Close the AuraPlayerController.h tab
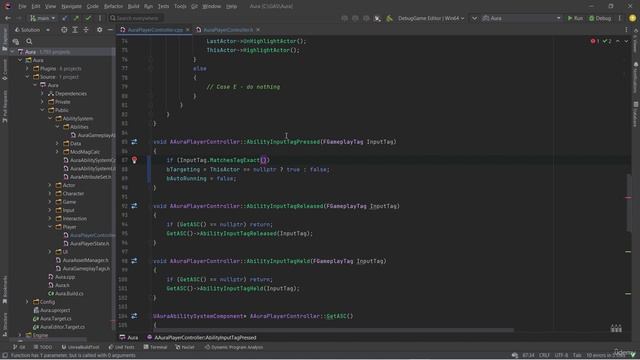640x360 pixels. 258,30
